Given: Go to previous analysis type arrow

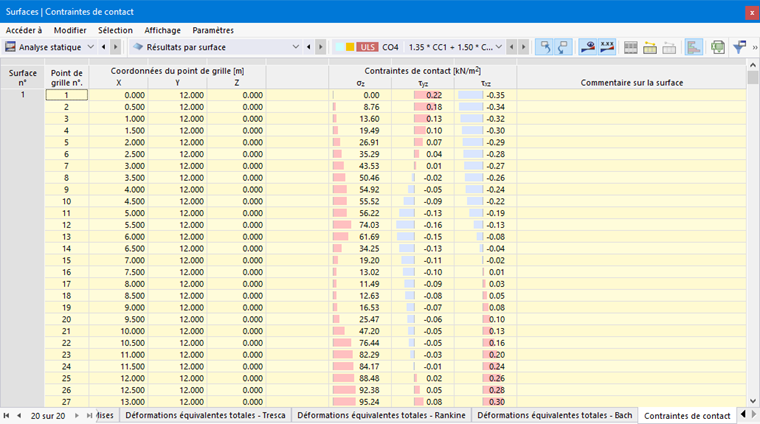Looking at the screenshot, I should coord(104,47).
